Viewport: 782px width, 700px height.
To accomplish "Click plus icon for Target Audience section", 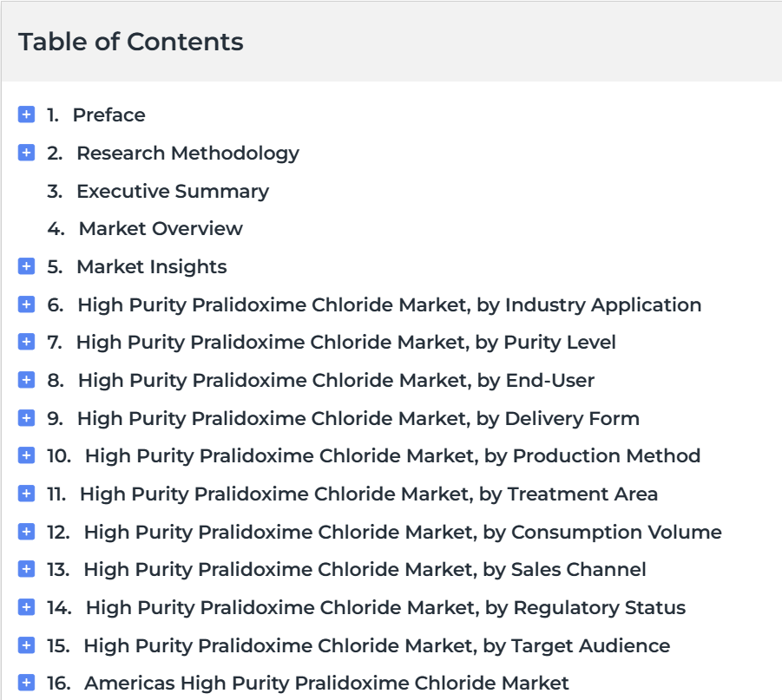I will tap(26, 645).
